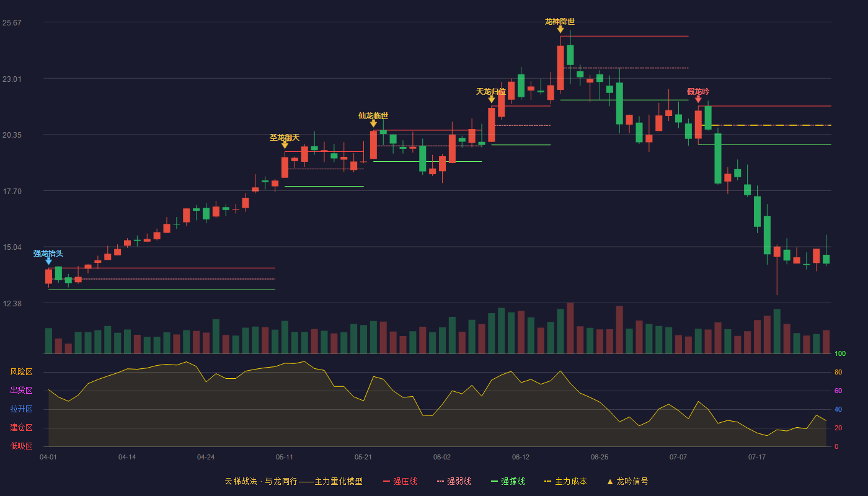Click the yellow dashed 主力成本 line on chart
The image size is (868, 496).
click(x=766, y=125)
